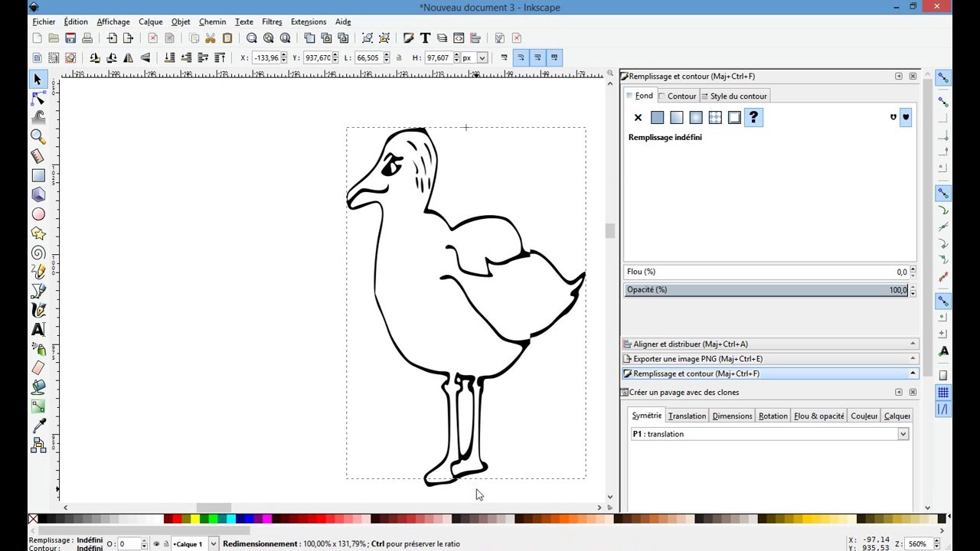Open the px units dropdown

coord(482,57)
